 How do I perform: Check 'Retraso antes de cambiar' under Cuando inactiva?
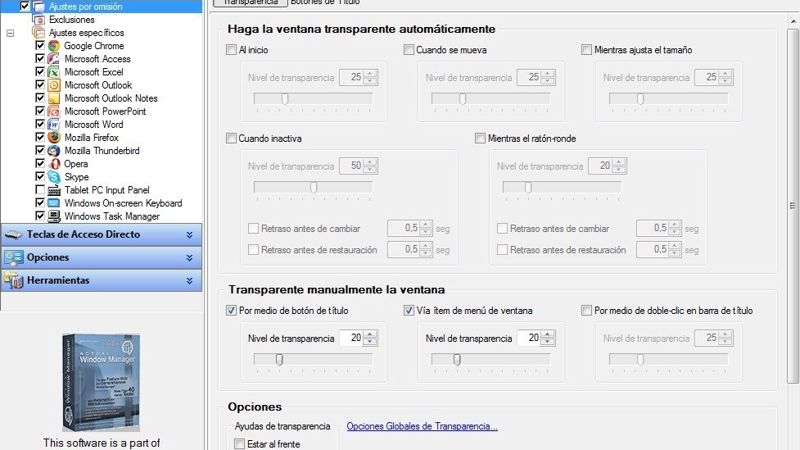[x=253, y=229]
